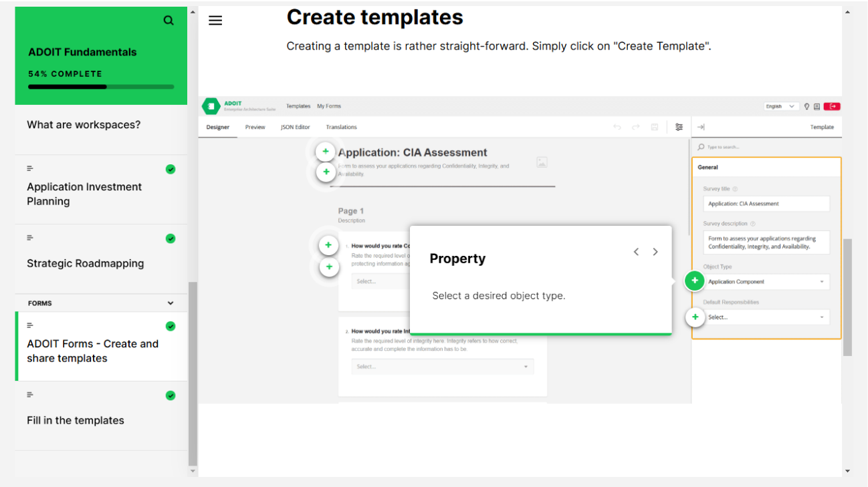Collapse the FORMS section chevron
Image resolution: width=868 pixels, height=487 pixels.
[171, 303]
